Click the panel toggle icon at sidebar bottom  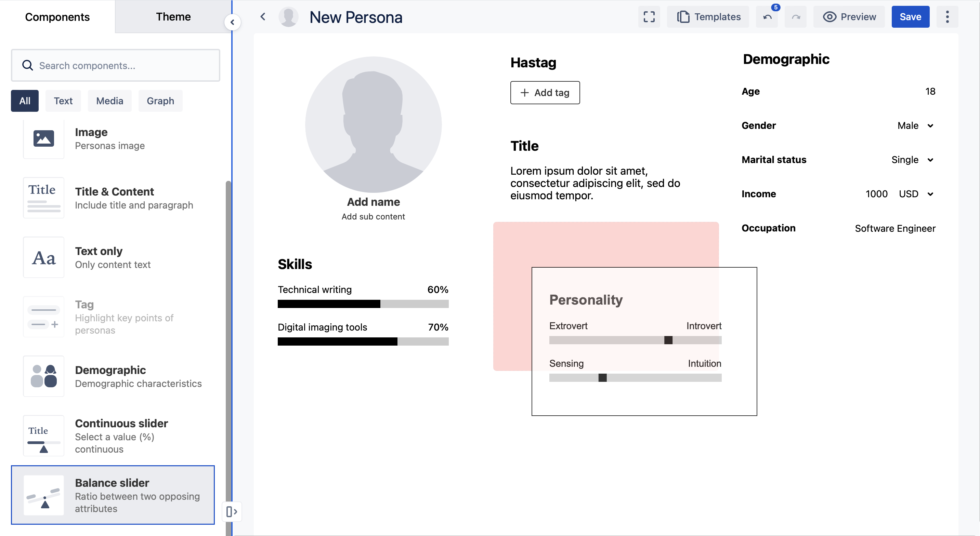click(232, 512)
